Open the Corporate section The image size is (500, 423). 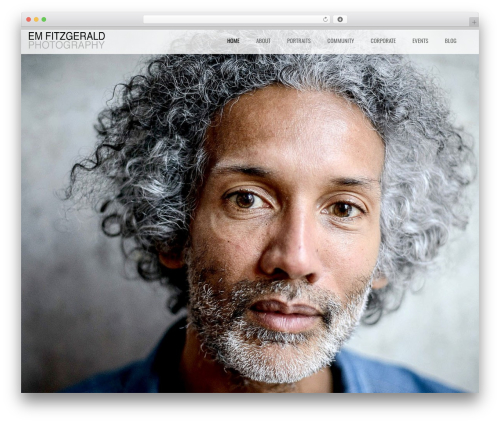click(x=383, y=41)
